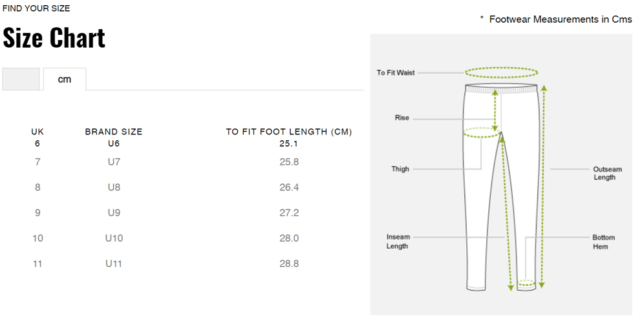Click the TO FIT FOOT LENGTH header
644x323 pixels.
[x=289, y=132]
